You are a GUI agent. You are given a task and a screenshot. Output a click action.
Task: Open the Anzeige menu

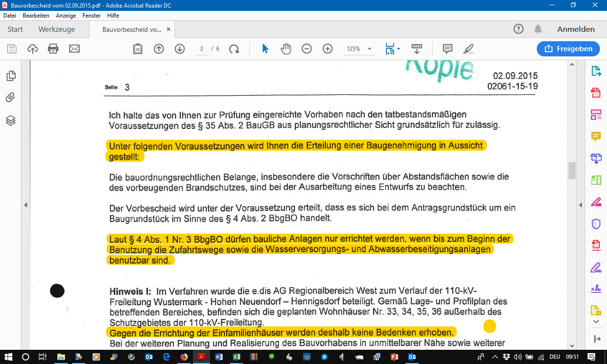pyautogui.click(x=66, y=16)
